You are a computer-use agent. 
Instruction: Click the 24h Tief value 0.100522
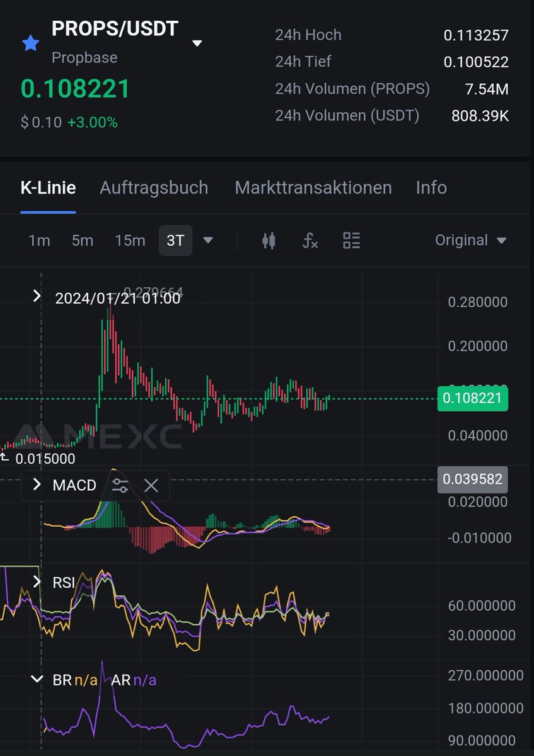476,62
